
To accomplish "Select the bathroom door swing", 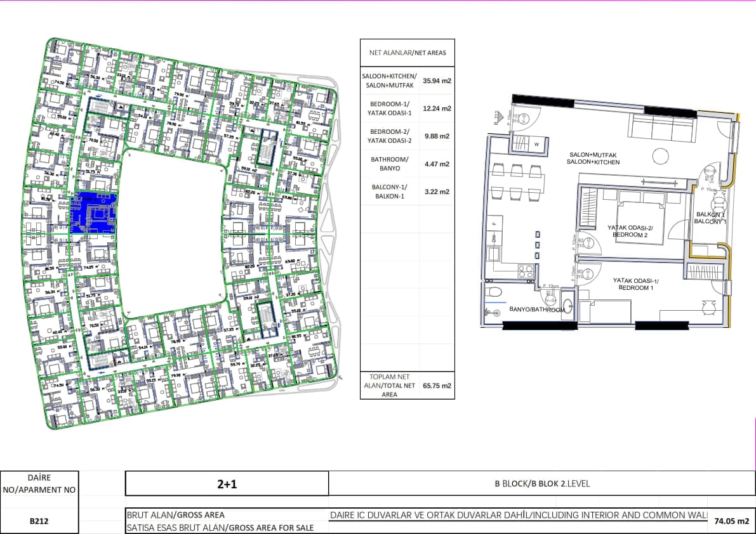I will pos(550,299).
